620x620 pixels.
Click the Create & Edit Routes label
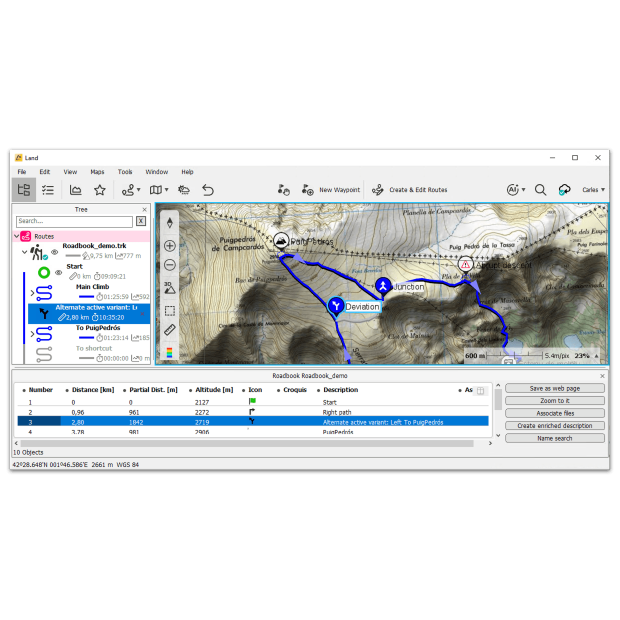pyautogui.click(x=418, y=190)
